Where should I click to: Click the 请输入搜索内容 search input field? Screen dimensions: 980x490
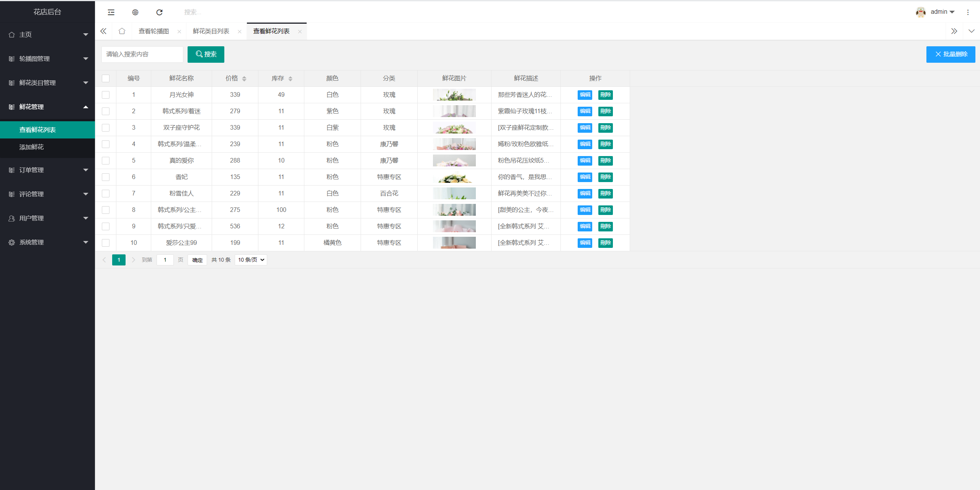click(142, 54)
